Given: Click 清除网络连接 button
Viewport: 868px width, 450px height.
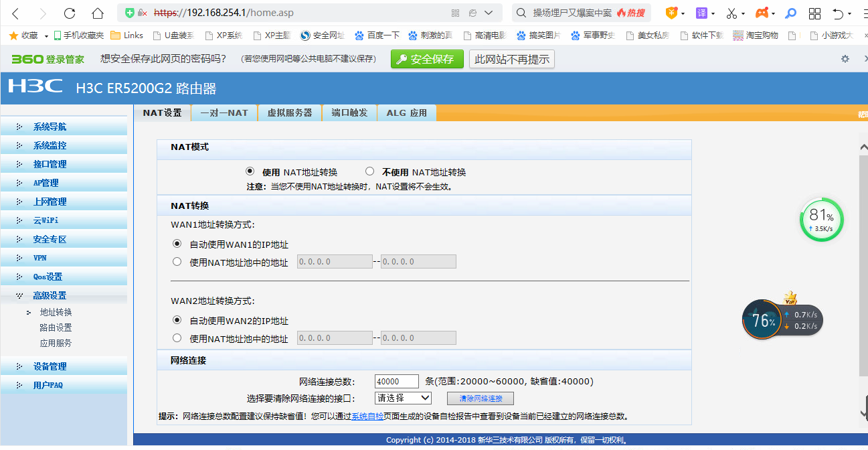Looking at the screenshot, I should (x=481, y=398).
